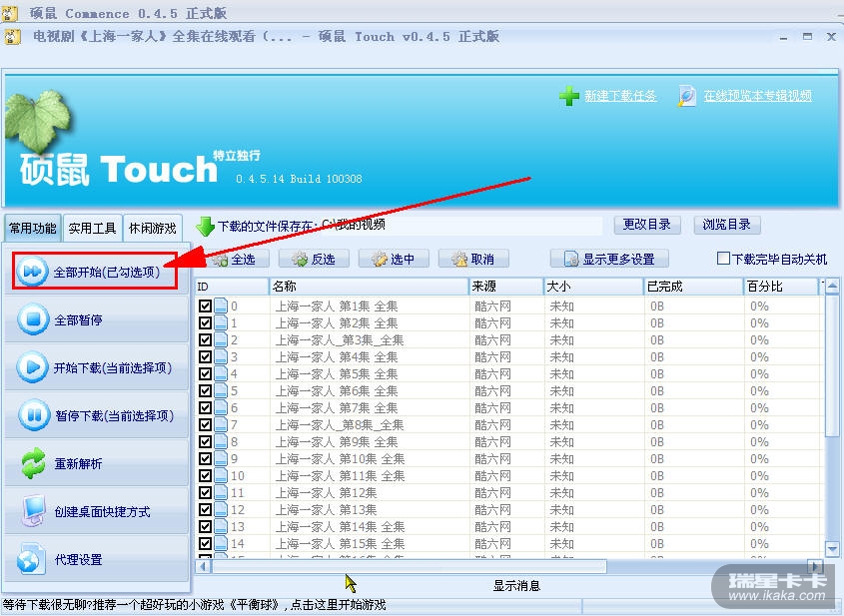Uncheck the checkbox for row 13

tap(205, 527)
